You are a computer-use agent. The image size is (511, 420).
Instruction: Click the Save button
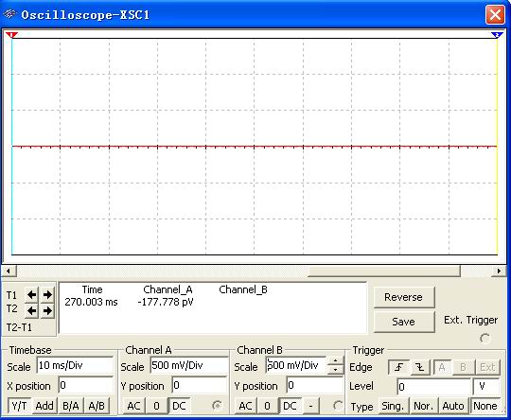click(x=404, y=322)
